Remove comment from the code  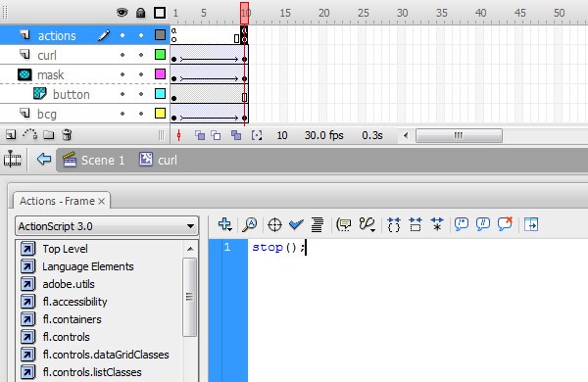tap(505, 223)
